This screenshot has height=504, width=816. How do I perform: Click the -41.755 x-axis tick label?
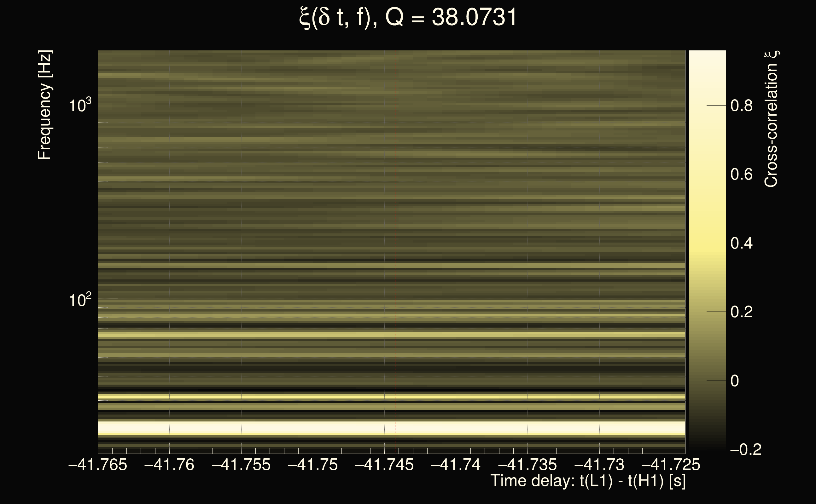[x=241, y=465]
